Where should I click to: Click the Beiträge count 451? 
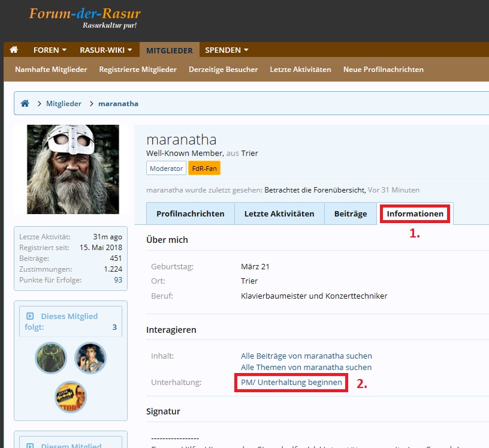click(x=116, y=258)
